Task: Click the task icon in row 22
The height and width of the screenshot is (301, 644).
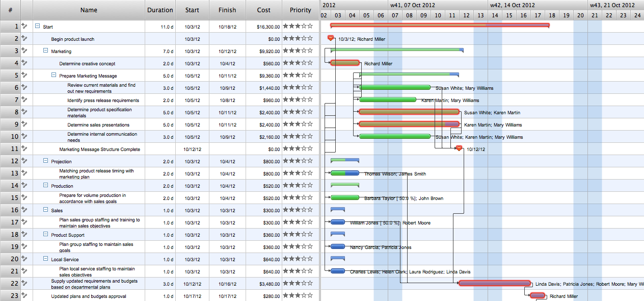Action: coord(24,284)
